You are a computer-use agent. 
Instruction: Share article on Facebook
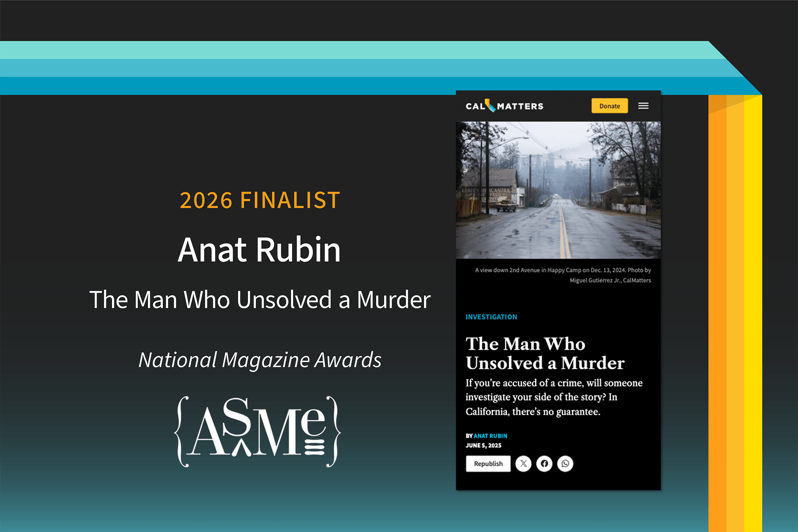click(544, 464)
